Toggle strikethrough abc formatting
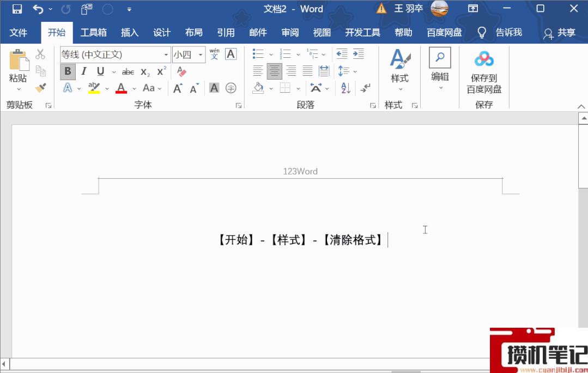This screenshot has width=588, height=373. (128, 71)
